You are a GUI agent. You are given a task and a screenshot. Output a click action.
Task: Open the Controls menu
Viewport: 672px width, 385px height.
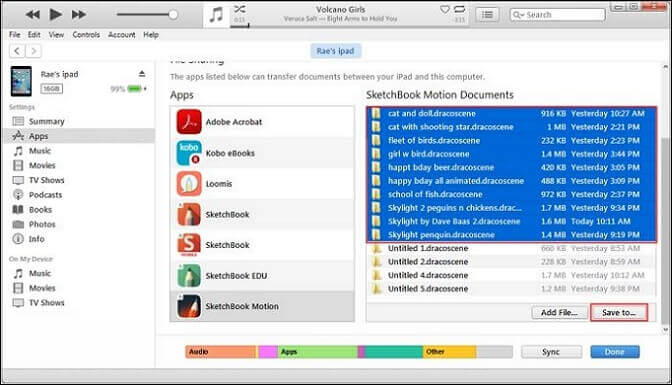point(86,35)
